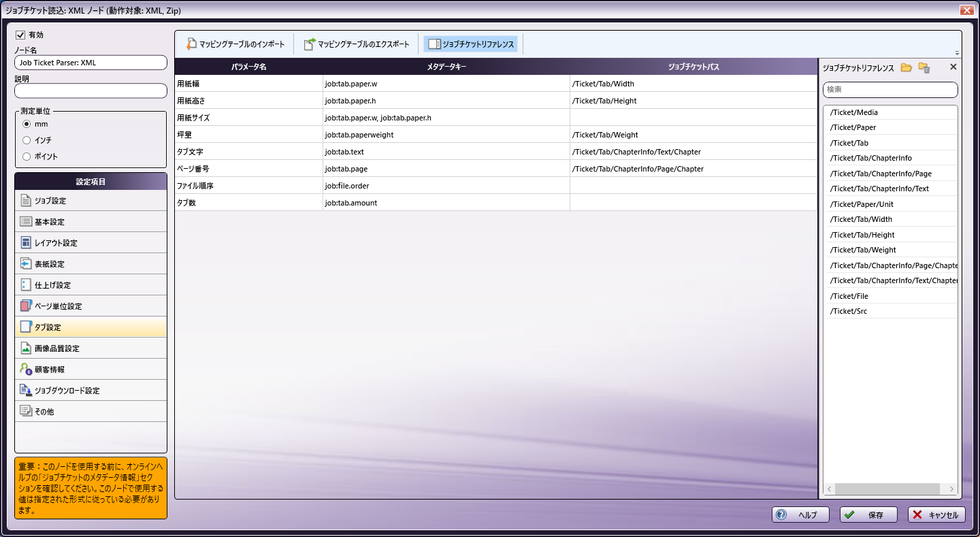Click the 保存 button
The width and height of the screenshot is (980, 537).
pyautogui.click(x=868, y=515)
